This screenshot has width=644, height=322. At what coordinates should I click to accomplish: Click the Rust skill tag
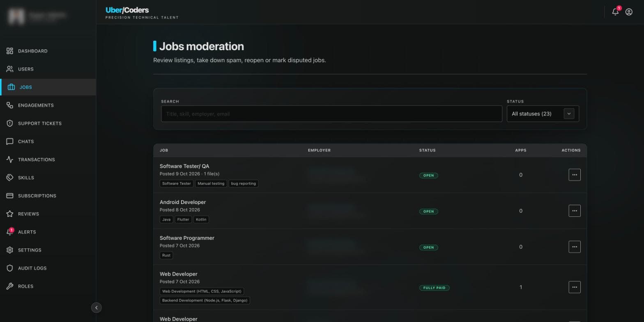pos(166,255)
